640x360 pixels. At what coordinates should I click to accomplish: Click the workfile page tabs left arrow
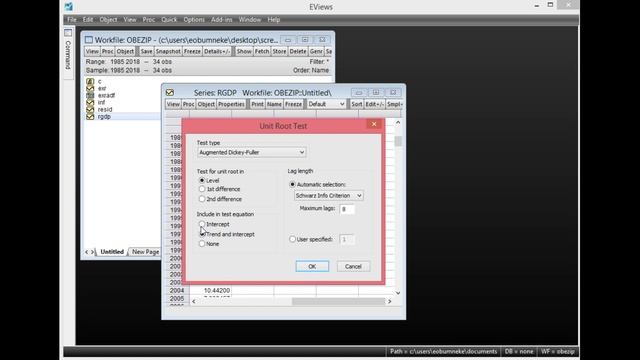[x=86, y=252]
